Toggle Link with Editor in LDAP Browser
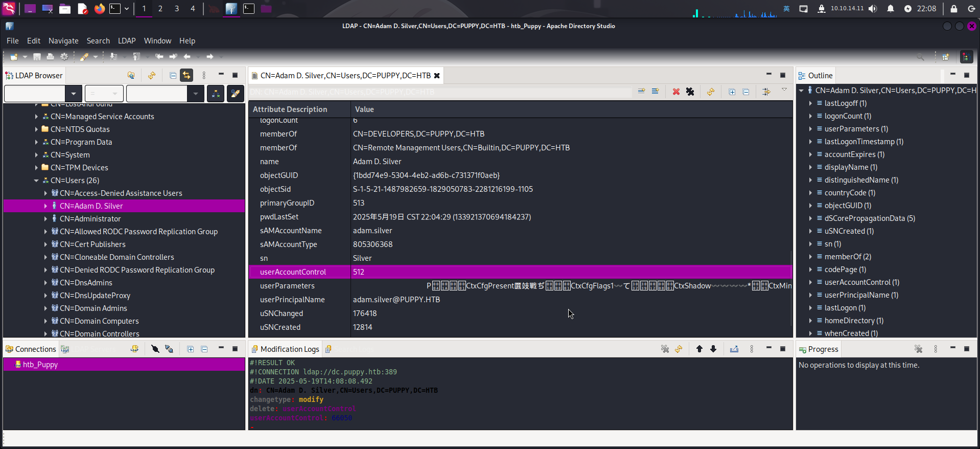 click(x=186, y=76)
